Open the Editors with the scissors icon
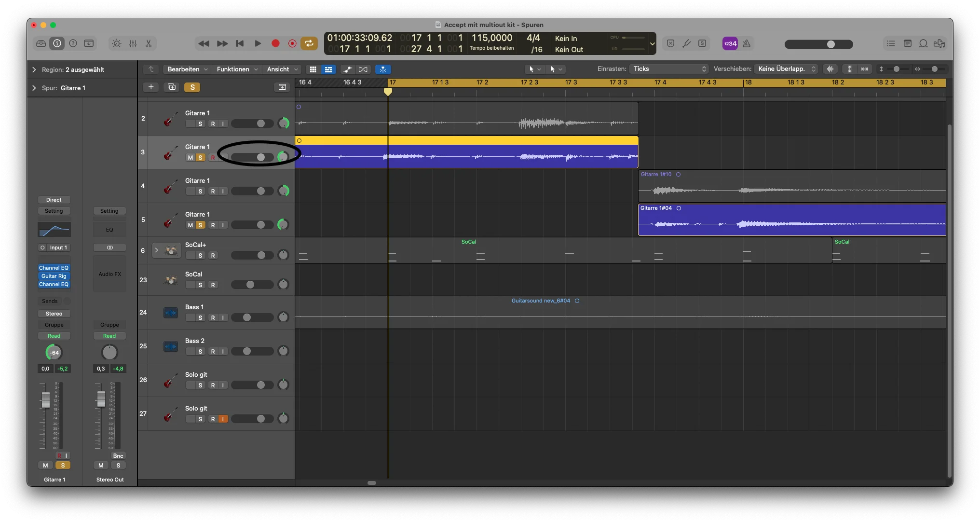The width and height of the screenshot is (980, 522). click(x=149, y=43)
